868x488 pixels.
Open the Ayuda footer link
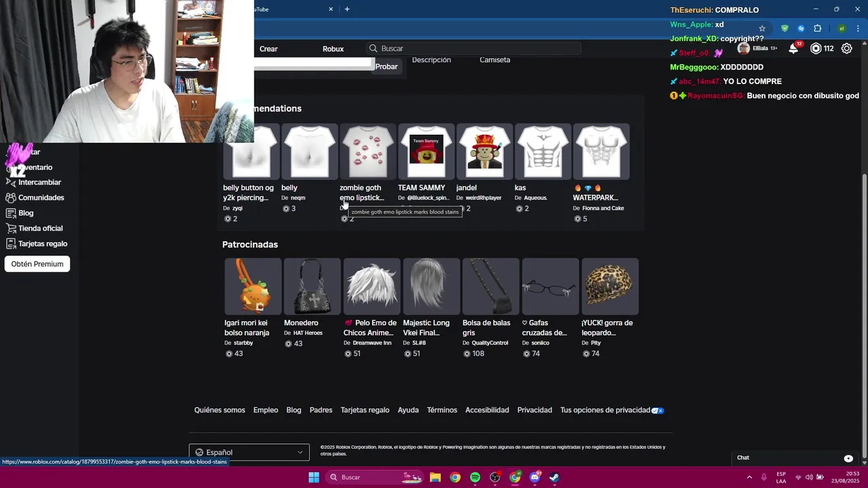pyautogui.click(x=408, y=410)
